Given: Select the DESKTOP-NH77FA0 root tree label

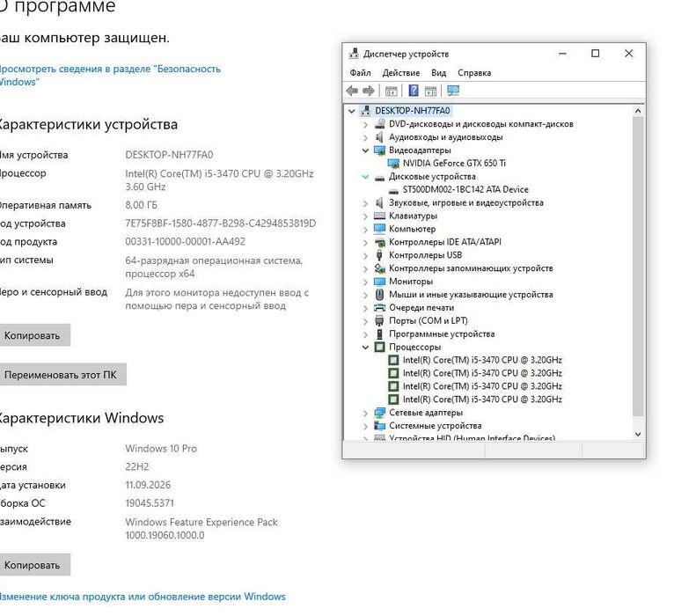Looking at the screenshot, I should 413,111.
